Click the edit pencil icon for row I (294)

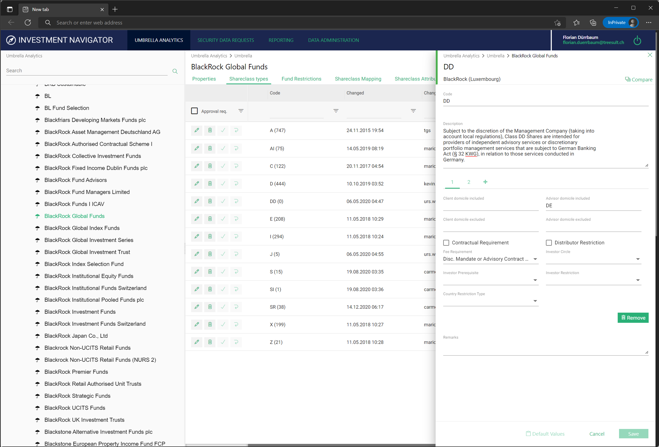(196, 237)
